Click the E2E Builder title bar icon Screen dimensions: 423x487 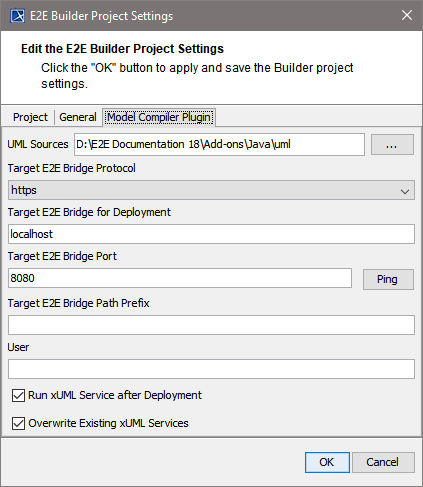coord(17,16)
